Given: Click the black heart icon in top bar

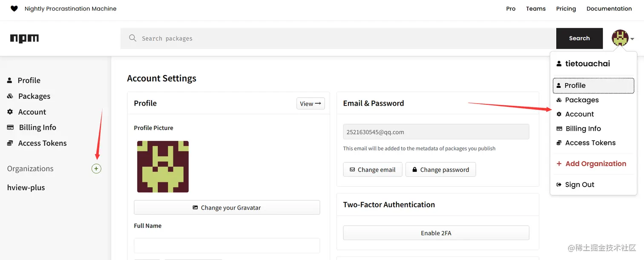Looking at the screenshot, I should point(14,9).
